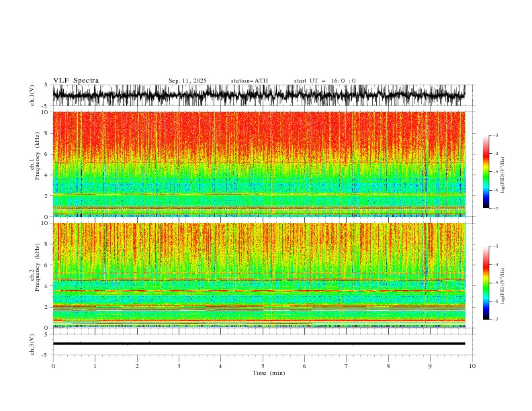Select the ch.1 color bar log(PSD) label
Image resolution: width=532 pixels, height=411 pixels.
pyautogui.click(x=503, y=175)
